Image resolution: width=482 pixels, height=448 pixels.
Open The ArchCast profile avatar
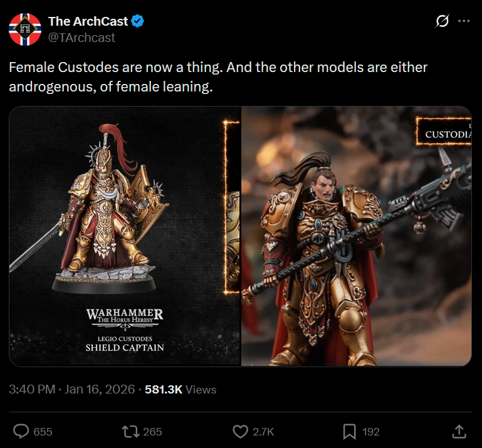pyautogui.click(x=25, y=29)
